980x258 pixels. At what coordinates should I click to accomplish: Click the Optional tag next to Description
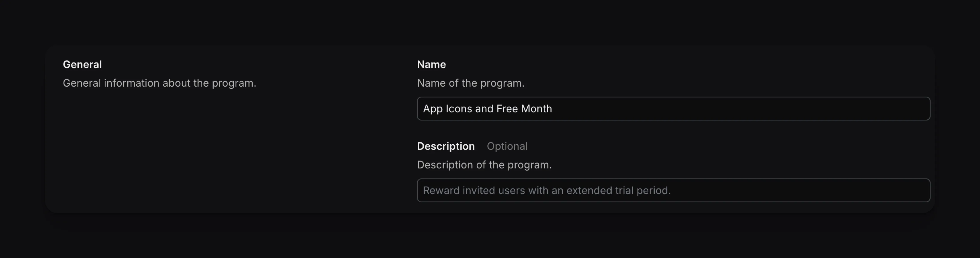point(507,146)
